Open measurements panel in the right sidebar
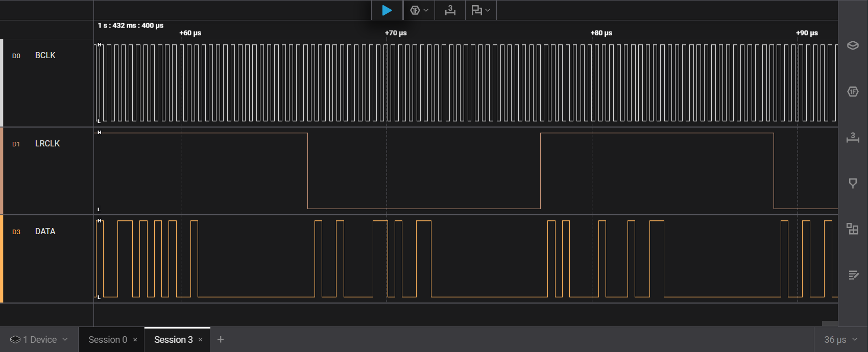This screenshot has width=868, height=352. pyautogui.click(x=853, y=137)
